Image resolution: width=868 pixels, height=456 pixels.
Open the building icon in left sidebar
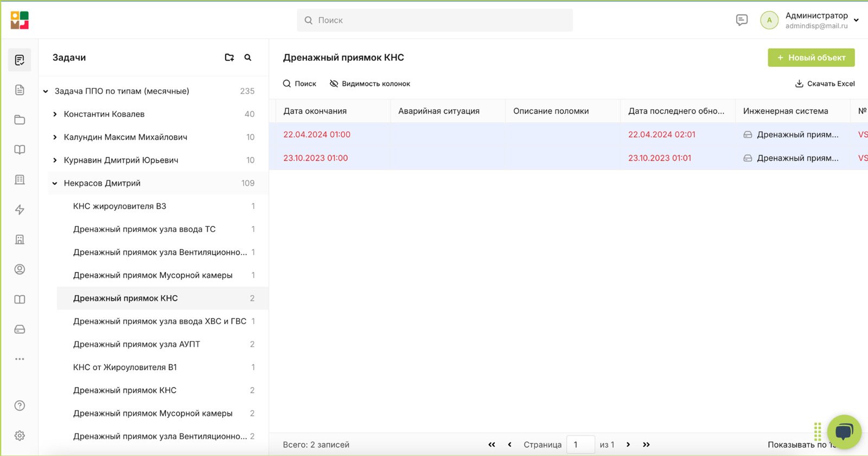point(20,239)
